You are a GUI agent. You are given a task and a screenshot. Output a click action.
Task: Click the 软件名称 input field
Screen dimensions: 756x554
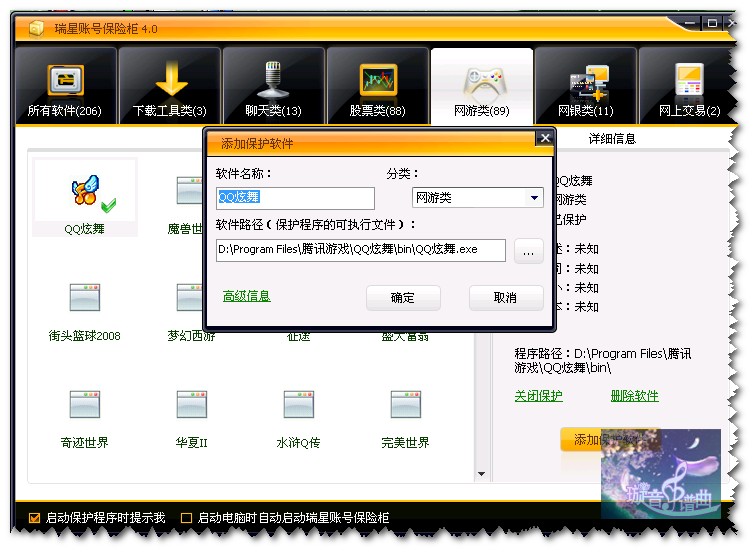tap(295, 198)
